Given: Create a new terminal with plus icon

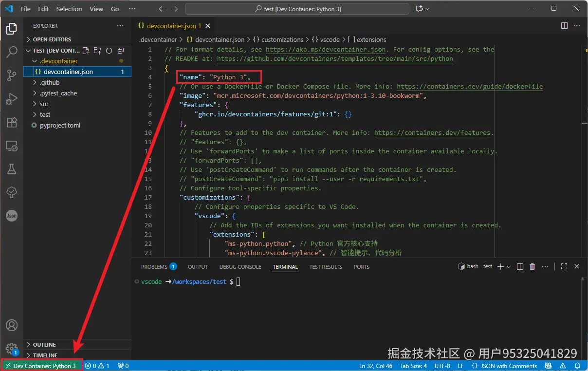Looking at the screenshot, I should click(x=500, y=266).
